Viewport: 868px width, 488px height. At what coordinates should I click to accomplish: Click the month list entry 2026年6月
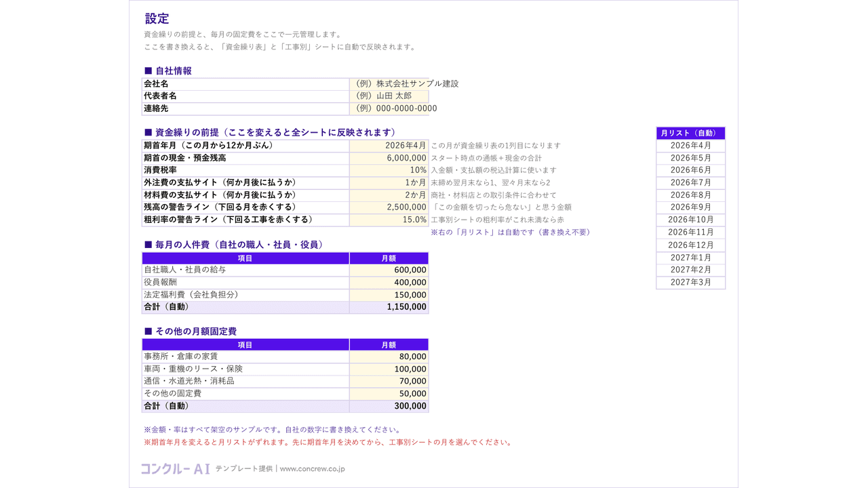[691, 170]
